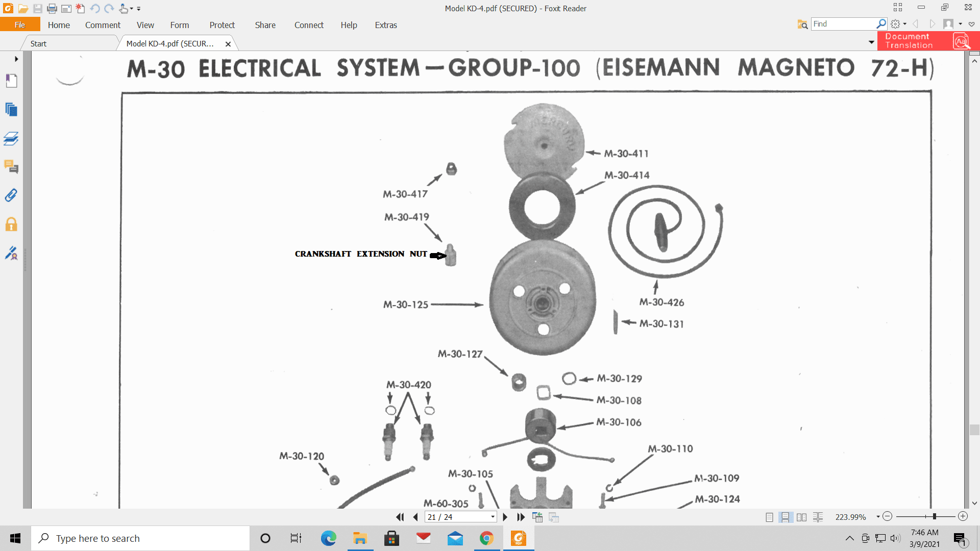Image resolution: width=980 pixels, height=551 pixels.
Task: Click the zoom slider handle
Action: pyautogui.click(x=934, y=516)
